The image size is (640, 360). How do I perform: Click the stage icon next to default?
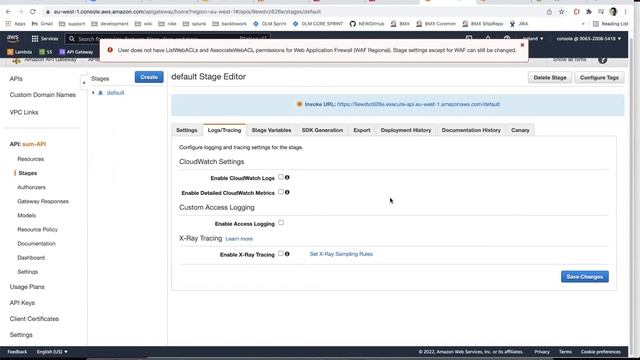(x=100, y=93)
